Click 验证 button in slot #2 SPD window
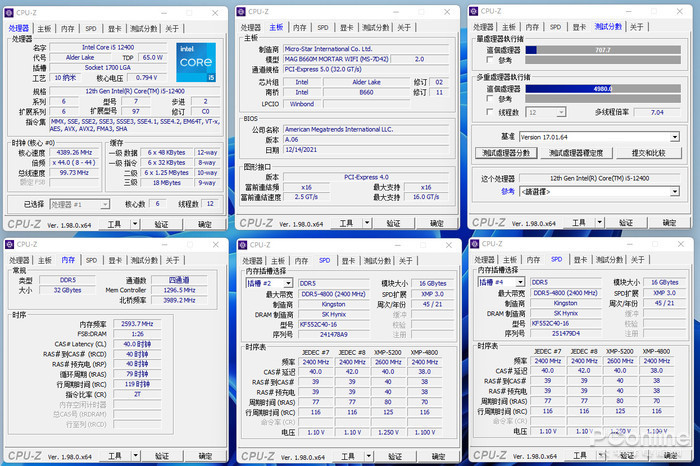Viewport: 700px width, 466px height. click(395, 456)
